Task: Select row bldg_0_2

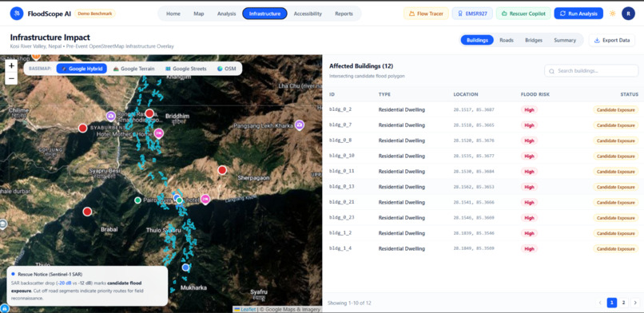Action: [483, 109]
